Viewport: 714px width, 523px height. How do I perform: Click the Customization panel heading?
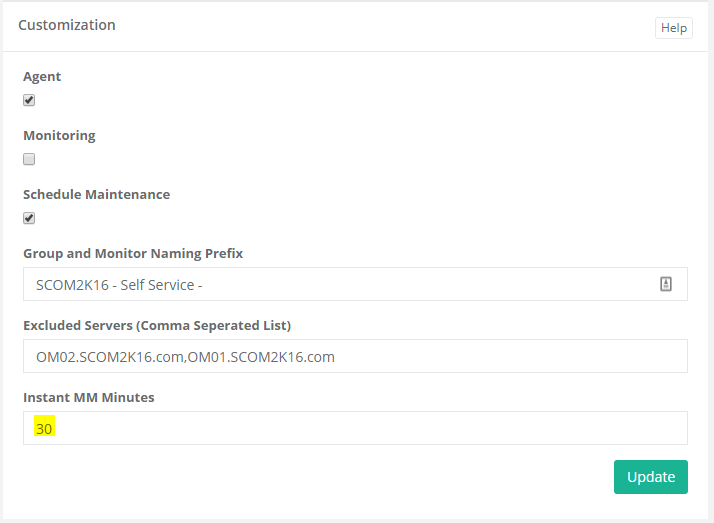point(67,25)
